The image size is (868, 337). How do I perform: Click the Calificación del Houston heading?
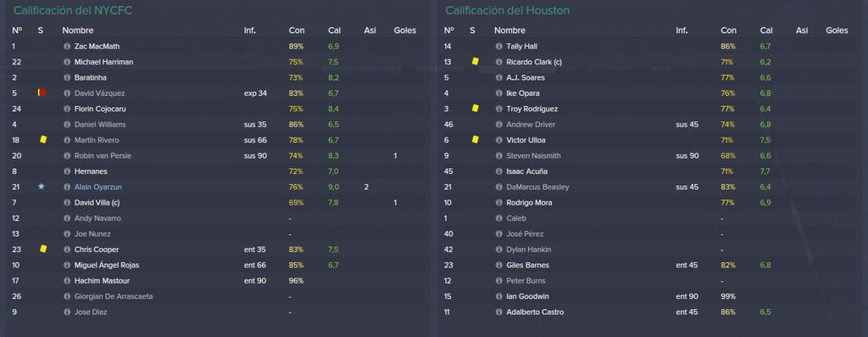click(507, 10)
